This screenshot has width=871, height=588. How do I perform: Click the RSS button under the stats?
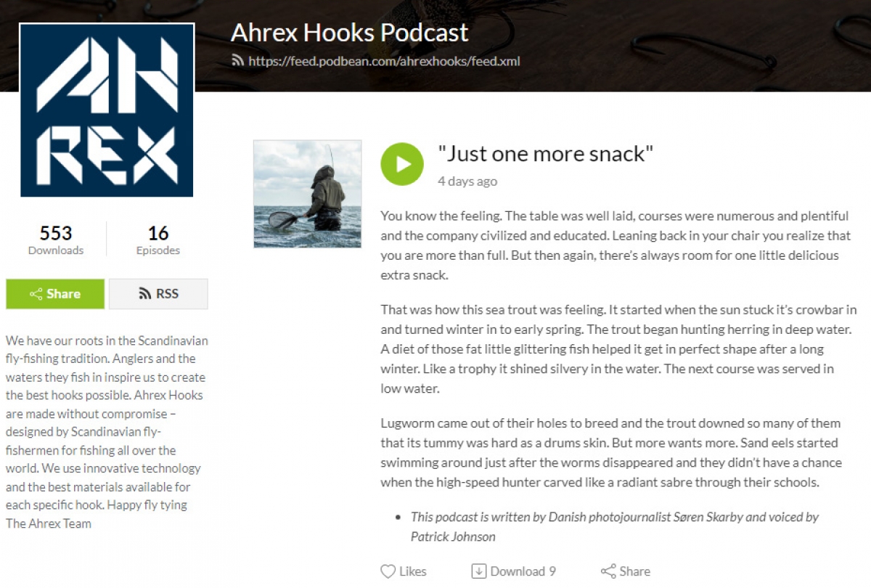click(x=158, y=294)
